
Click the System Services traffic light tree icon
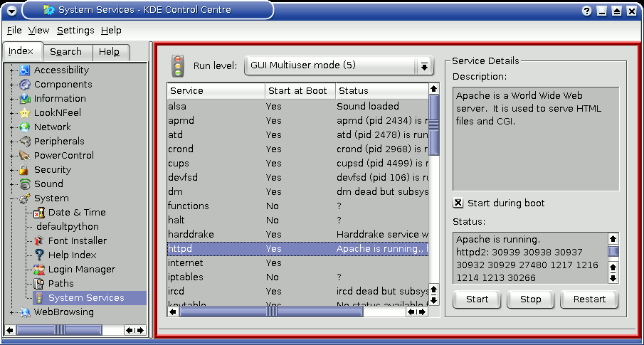point(39,298)
